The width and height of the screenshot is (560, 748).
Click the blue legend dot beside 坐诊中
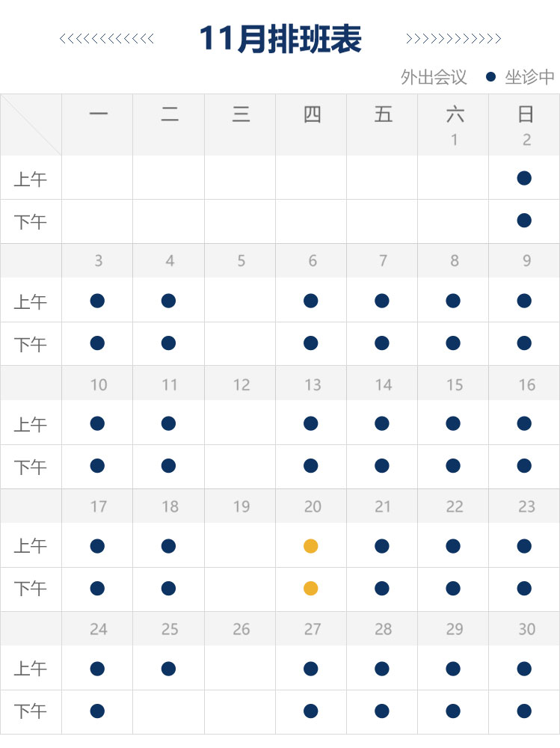point(490,77)
